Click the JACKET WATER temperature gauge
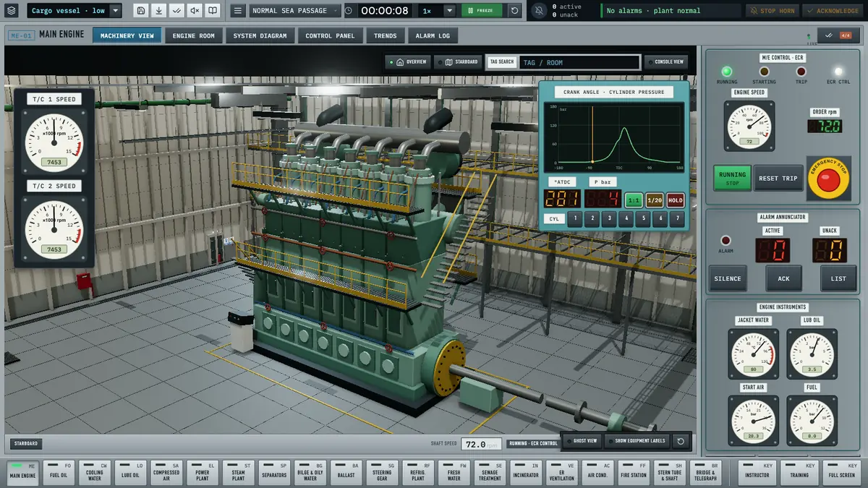 (x=753, y=354)
